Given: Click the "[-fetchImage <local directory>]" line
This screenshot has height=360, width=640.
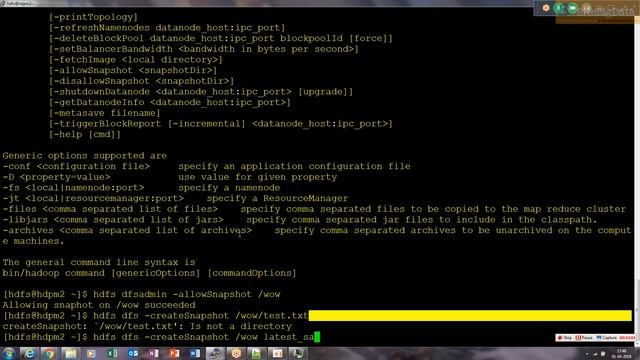Looking at the screenshot, I should point(136,60).
